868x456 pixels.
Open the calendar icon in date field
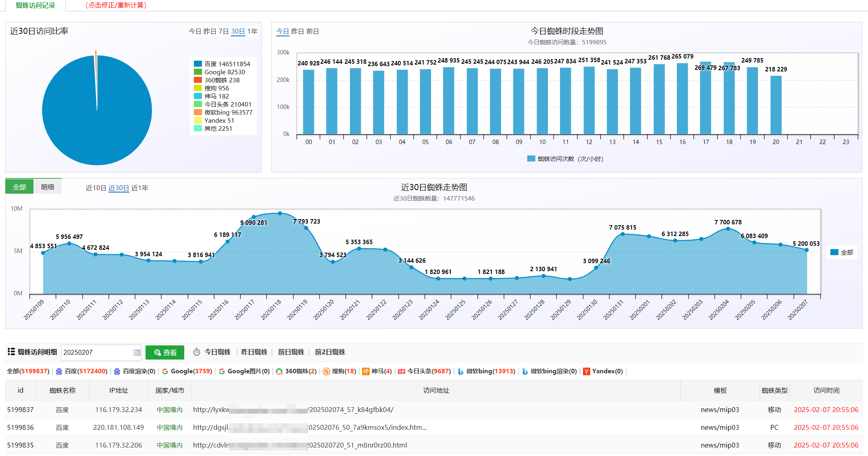point(137,352)
